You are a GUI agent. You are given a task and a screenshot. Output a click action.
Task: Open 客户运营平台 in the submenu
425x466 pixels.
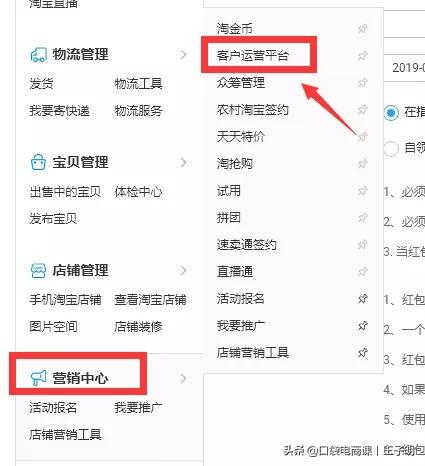click(252, 55)
